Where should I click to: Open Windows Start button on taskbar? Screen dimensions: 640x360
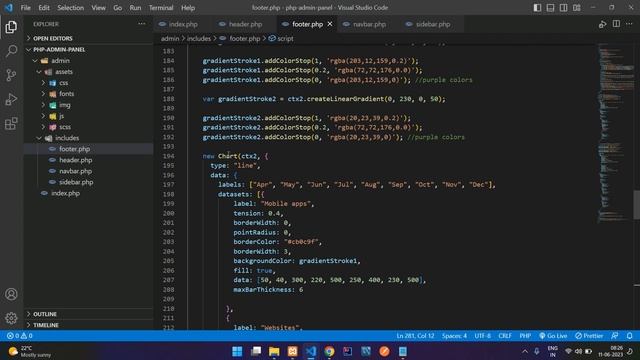237,351
